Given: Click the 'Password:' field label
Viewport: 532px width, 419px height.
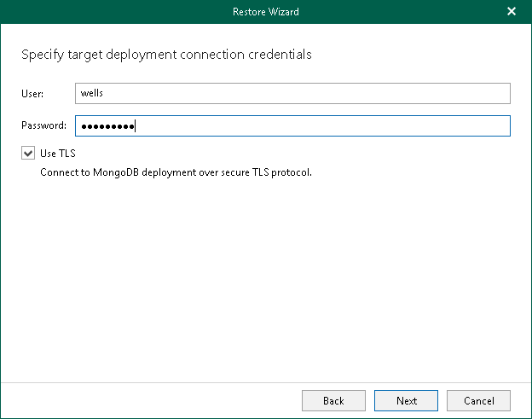Looking at the screenshot, I should (43, 126).
